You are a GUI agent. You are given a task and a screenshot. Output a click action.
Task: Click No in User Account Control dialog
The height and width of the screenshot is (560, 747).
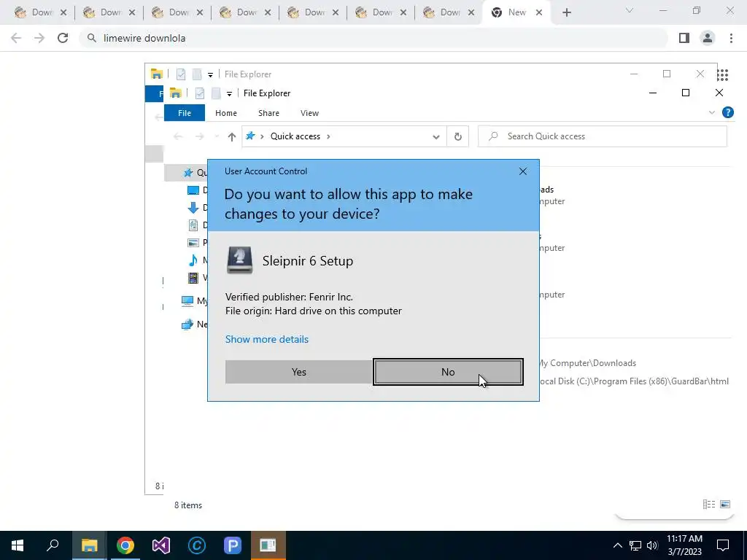coord(448,372)
